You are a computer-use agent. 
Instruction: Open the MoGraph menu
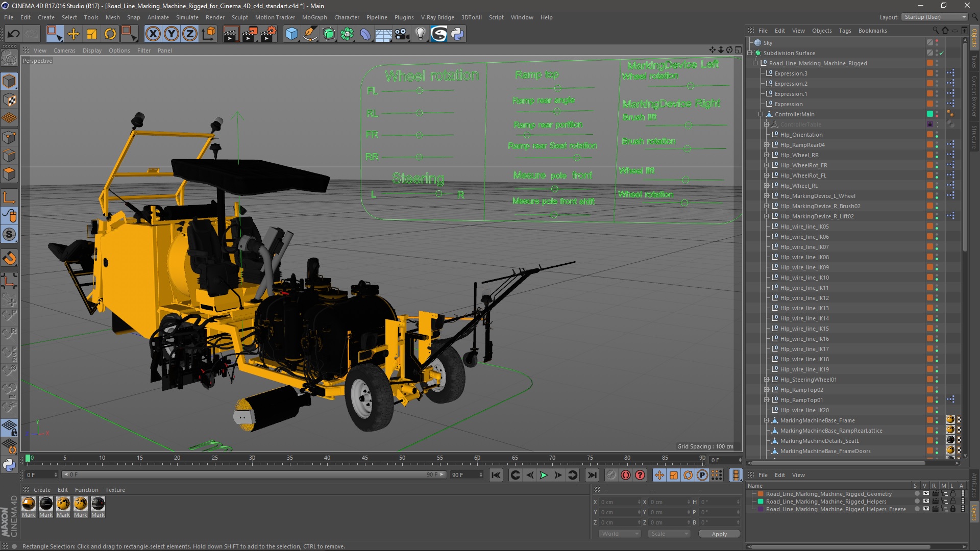coord(314,17)
